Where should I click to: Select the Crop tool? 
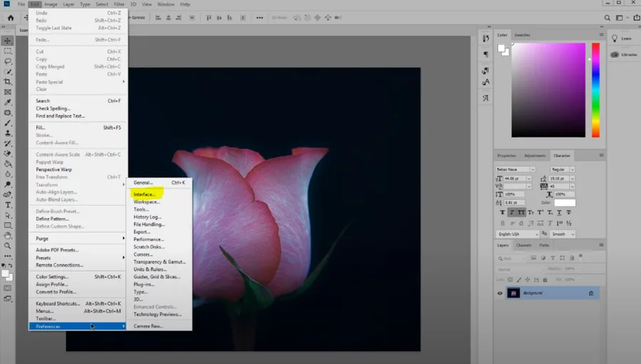[x=8, y=82]
